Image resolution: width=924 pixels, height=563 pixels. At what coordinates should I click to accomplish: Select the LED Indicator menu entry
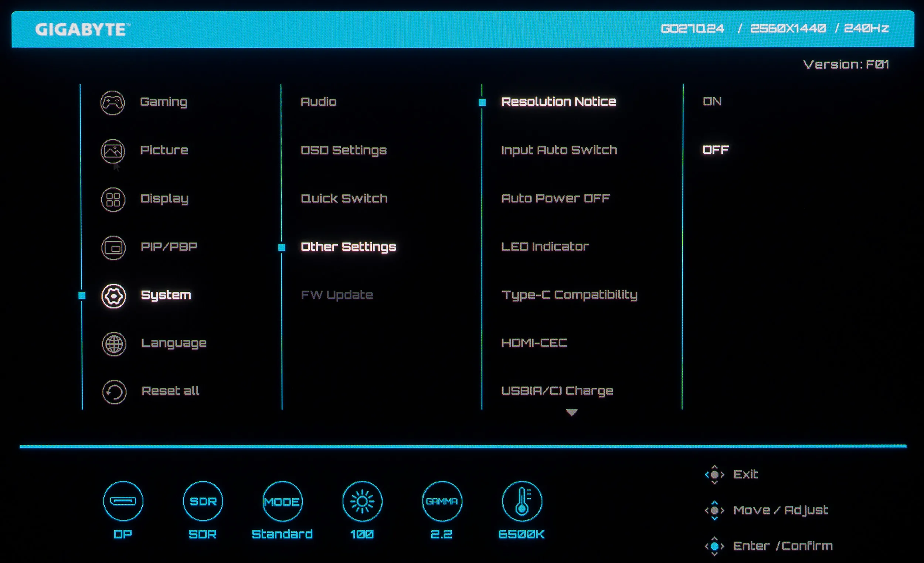(x=545, y=247)
